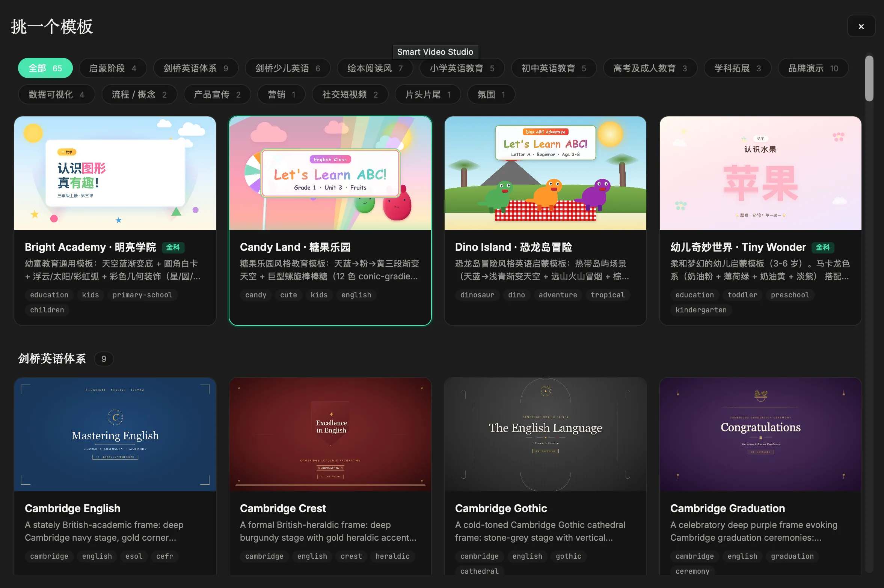The height and width of the screenshot is (588, 884).
Task: Click the heraldic tag
Action: tap(392, 556)
